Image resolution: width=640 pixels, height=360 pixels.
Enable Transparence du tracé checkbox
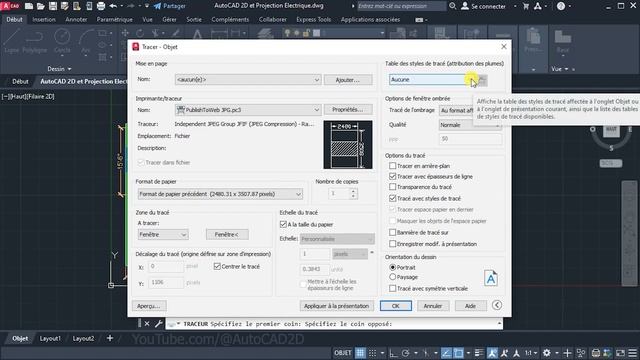tap(393, 187)
